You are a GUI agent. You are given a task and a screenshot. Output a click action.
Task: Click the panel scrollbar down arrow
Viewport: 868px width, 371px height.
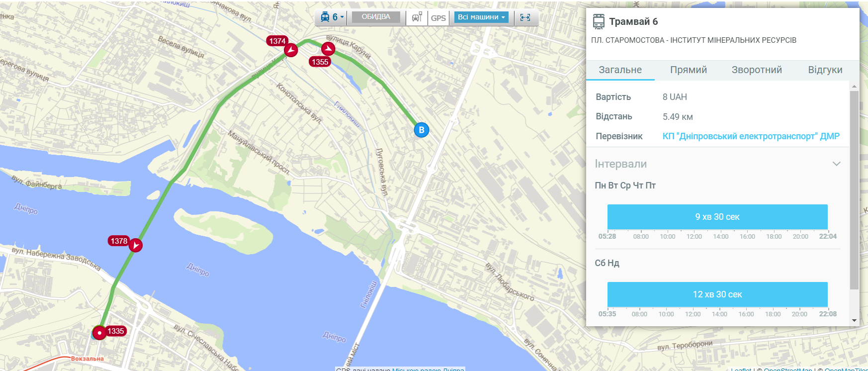tap(855, 321)
